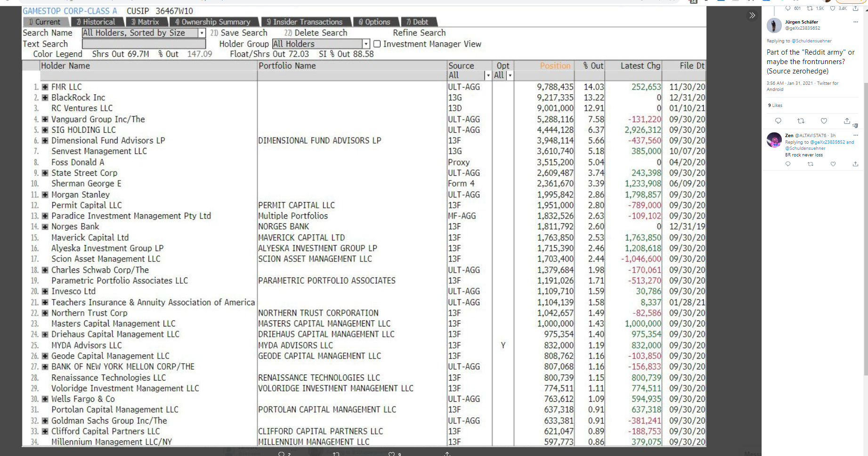Expand State Street Corp row

[45, 173]
